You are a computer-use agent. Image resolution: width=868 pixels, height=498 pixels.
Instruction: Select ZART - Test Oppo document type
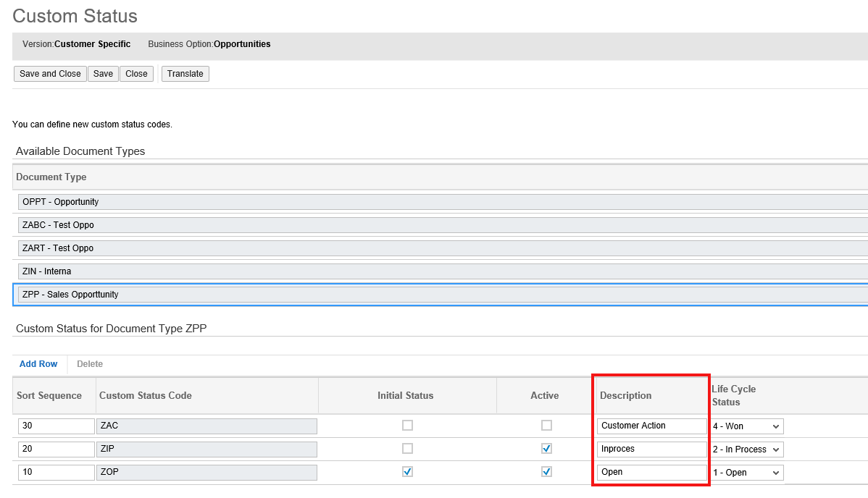(443, 248)
